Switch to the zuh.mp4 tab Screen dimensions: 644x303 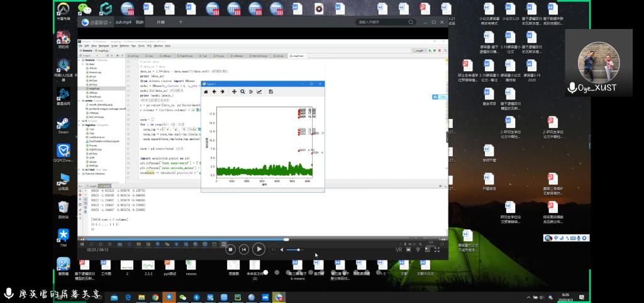coord(123,22)
